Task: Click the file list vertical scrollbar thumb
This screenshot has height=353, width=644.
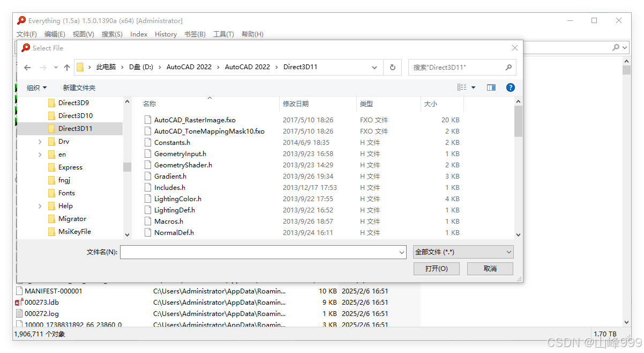Action: [x=518, y=121]
